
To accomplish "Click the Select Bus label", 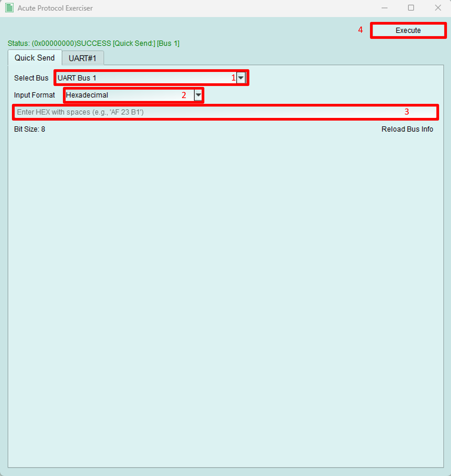I will pyautogui.click(x=31, y=78).
